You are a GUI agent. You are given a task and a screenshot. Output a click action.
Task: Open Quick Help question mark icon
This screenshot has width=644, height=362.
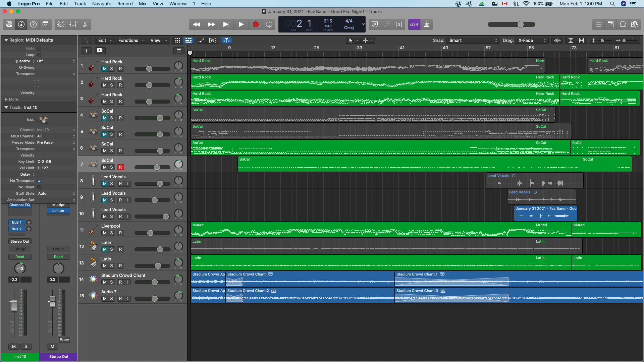point(33,24)
